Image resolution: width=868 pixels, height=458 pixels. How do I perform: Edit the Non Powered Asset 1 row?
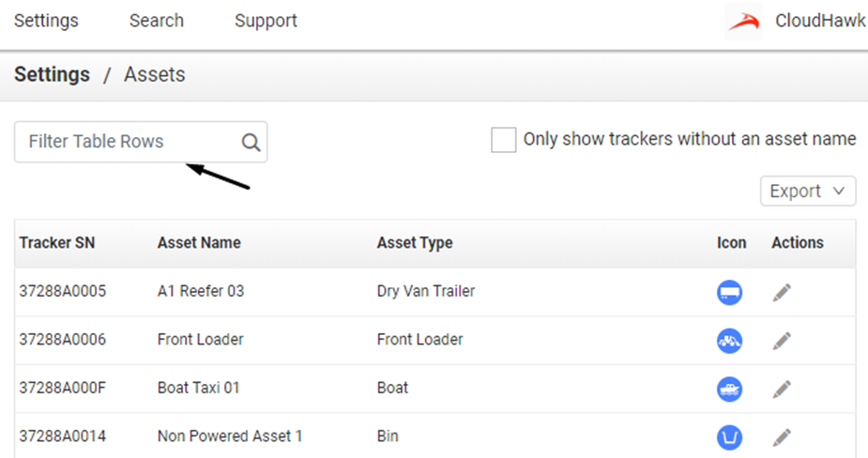click(x=782, y=437)
